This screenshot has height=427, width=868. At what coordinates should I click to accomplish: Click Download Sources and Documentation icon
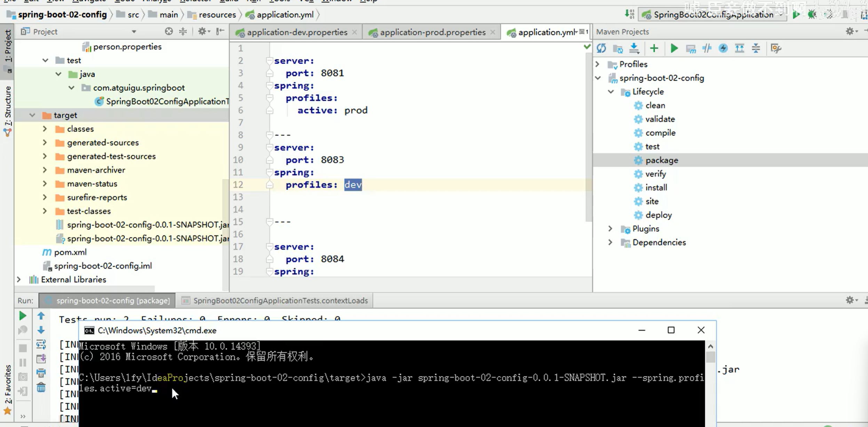click(634, 48)
